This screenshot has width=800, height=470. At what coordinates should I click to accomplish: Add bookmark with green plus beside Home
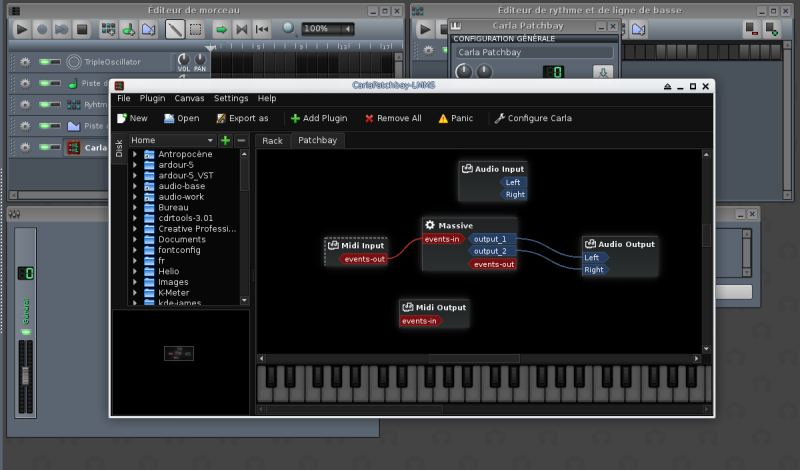(x=226, y=140)
